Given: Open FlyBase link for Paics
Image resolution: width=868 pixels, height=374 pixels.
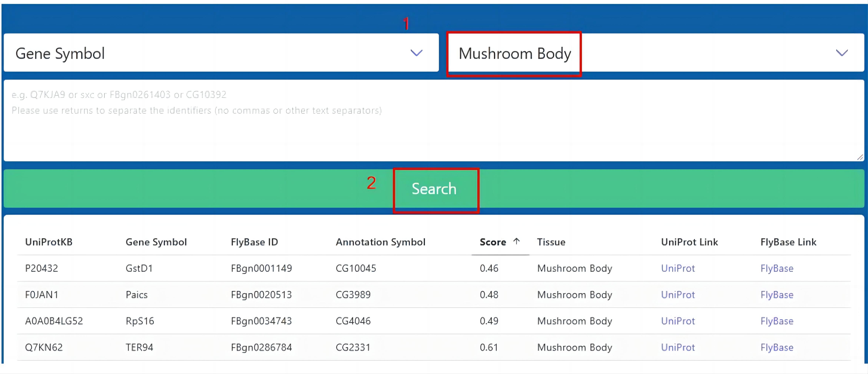Looking at the screenshot, I should pyautogui.click(x=777, y=295).
